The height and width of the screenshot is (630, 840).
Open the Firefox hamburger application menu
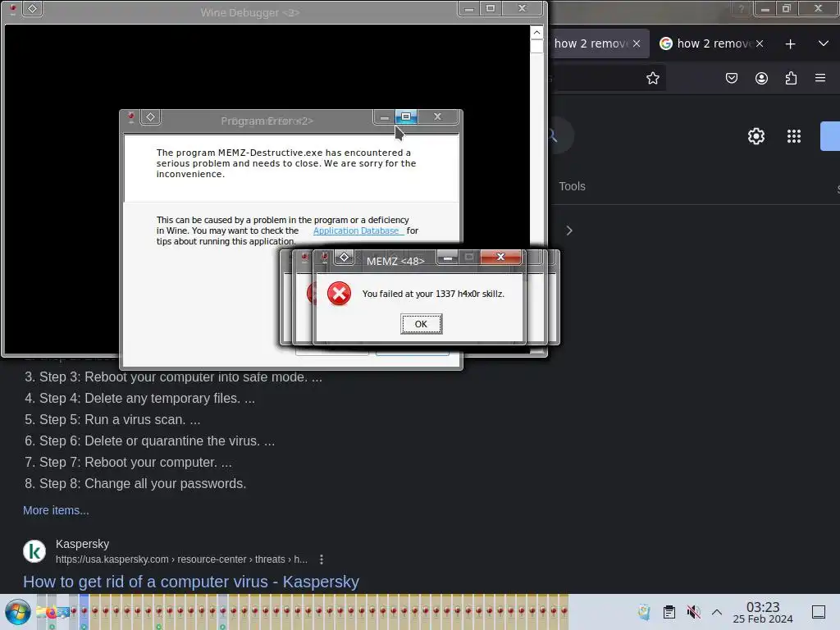[820, 78]
